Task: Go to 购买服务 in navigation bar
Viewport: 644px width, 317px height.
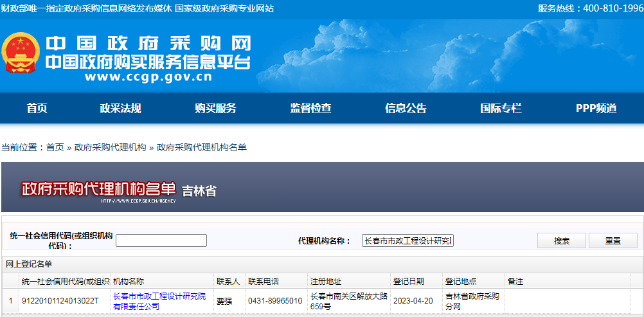Action: click(x=215, y=108)
